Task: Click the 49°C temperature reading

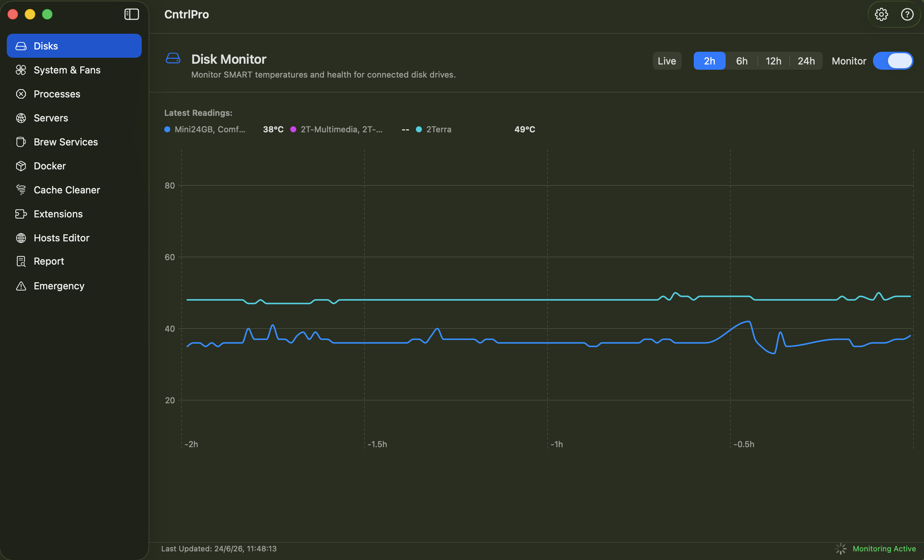Action: pyautogui.click(x=525, y=129)
